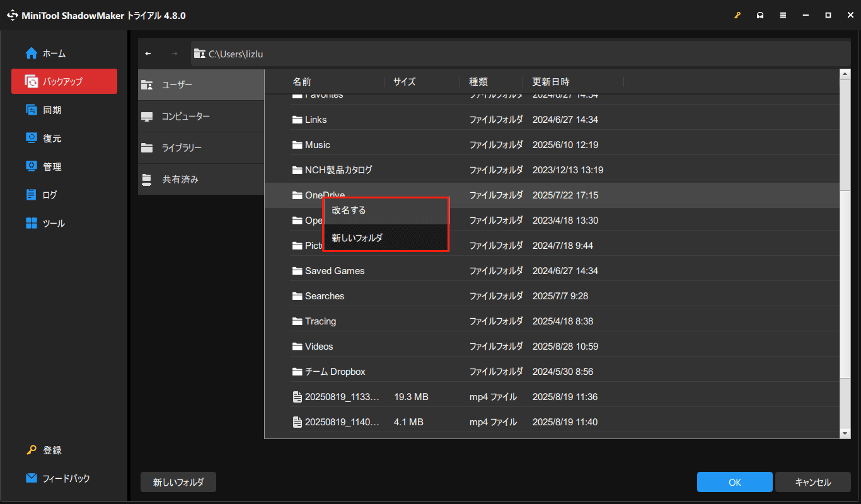
Task: Select the チーム Dropbox folder
Action: pos(552,372)
